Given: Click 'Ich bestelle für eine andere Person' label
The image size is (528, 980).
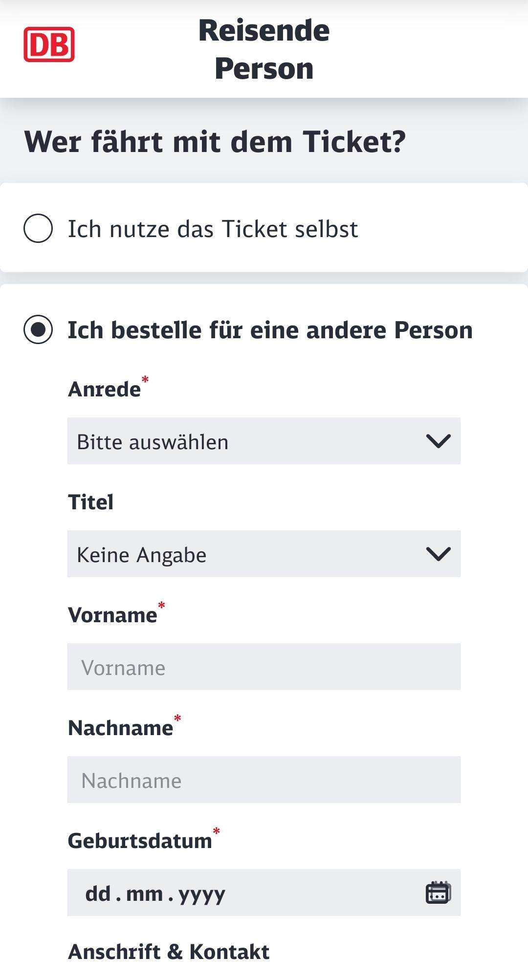Looking at the screenshot, I should tap(270, 330).
